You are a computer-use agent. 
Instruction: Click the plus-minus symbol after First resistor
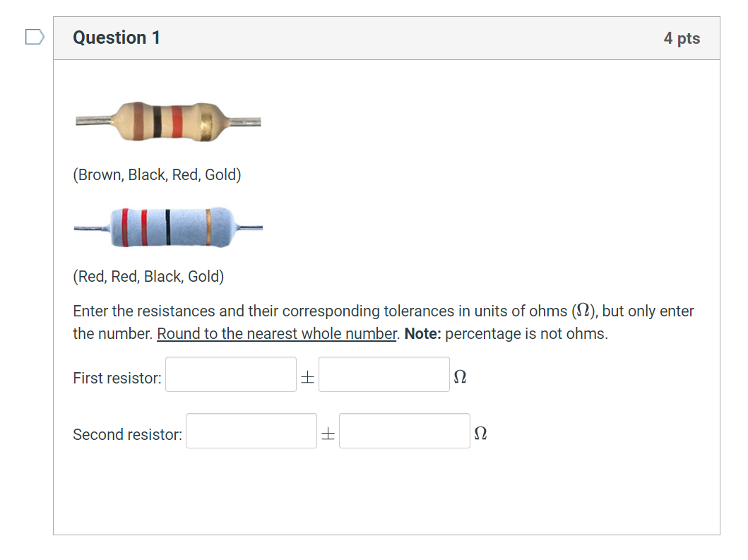[x=307, y=376]
